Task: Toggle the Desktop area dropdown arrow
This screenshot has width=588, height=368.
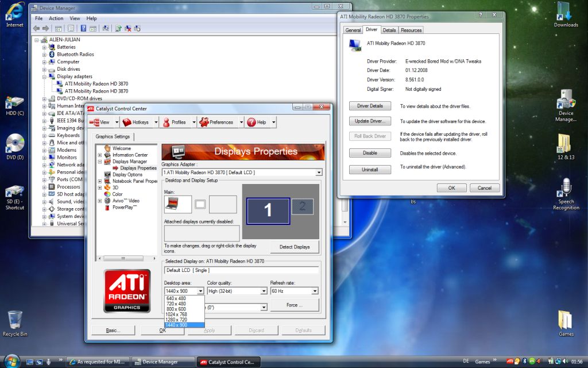Action: point(200,291)
